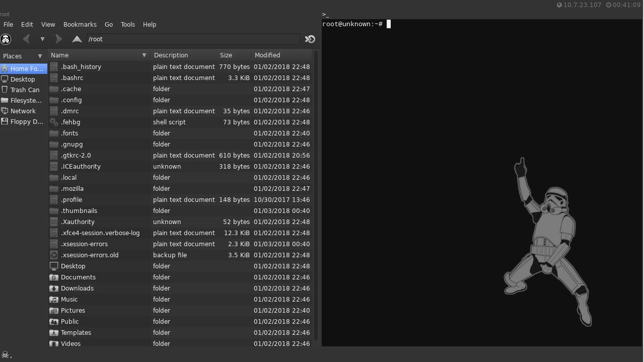Image resolution: width=644 pixels, height=362 pixels.
Task: Click the Downloads folder icon
Action: [x=54, y=289]
